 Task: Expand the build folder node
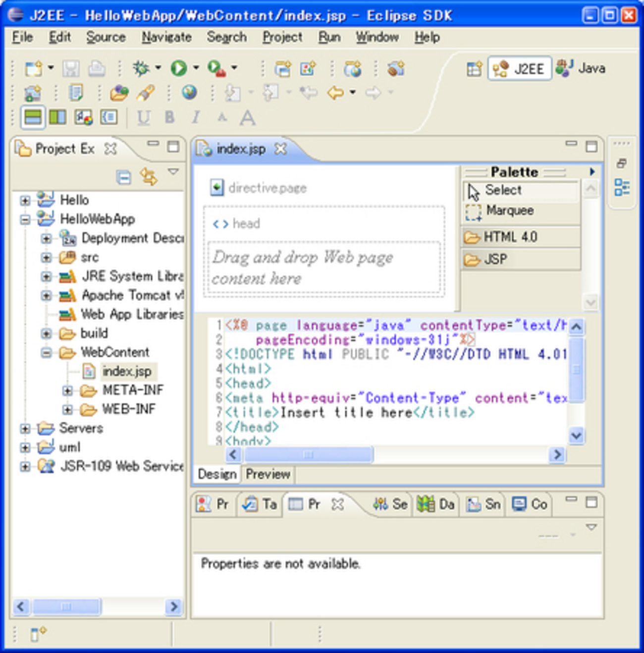point(46,333)
